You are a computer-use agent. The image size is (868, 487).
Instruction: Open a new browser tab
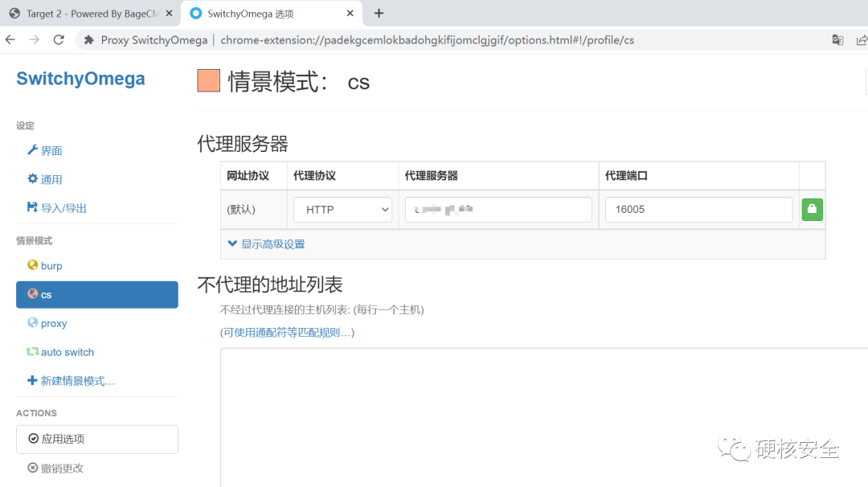pos(379,14)
